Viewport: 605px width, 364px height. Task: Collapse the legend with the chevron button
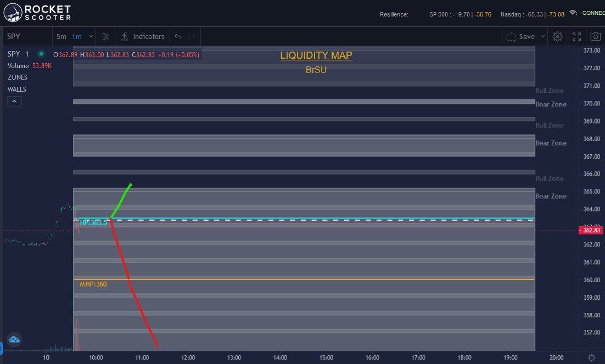[x=14, y=101]
